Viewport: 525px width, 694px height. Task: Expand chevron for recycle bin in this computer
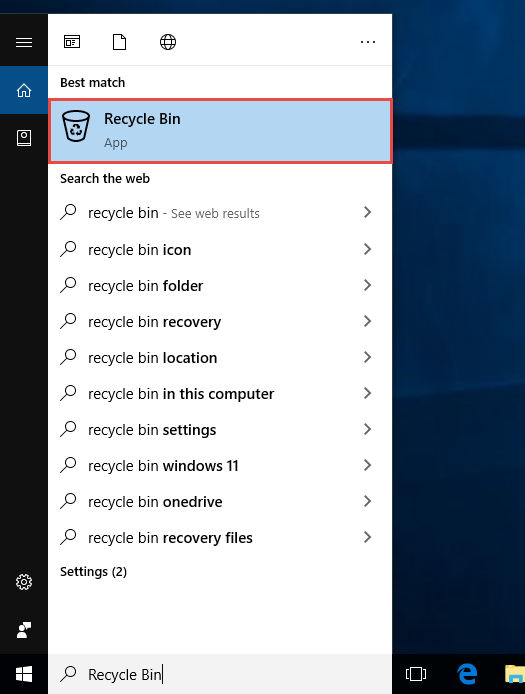367,393
